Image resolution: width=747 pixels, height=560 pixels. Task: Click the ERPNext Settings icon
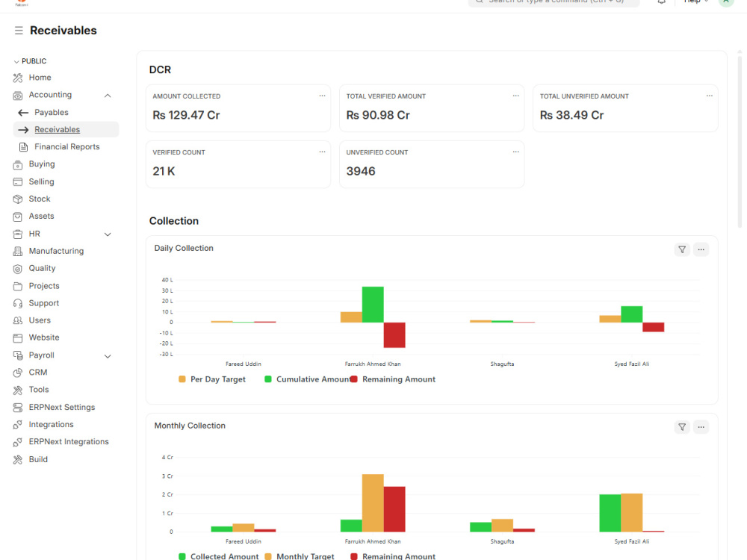[18, 408]
